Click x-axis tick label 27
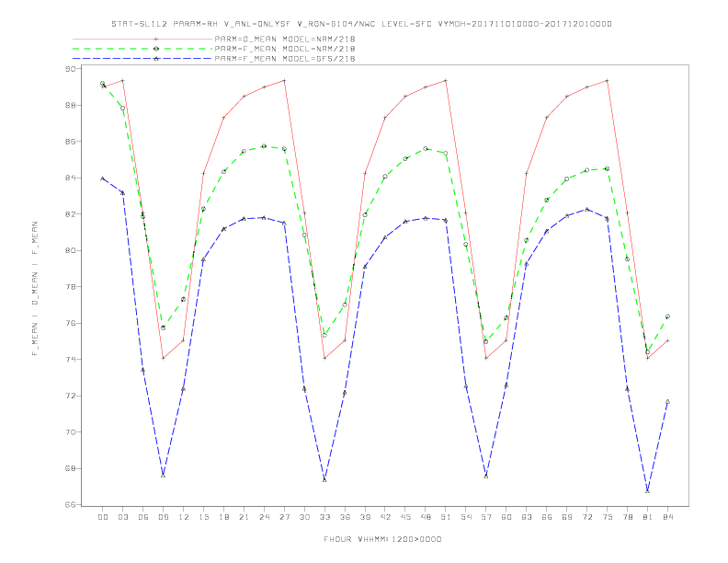The width and height of the screenshot is (728, 563). (284, 517)
